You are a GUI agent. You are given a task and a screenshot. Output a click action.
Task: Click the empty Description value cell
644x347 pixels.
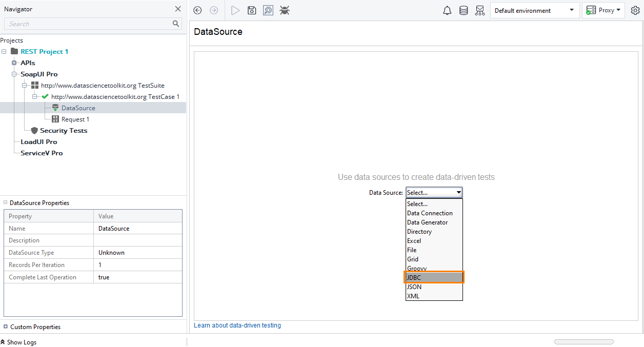coord(138,240)
